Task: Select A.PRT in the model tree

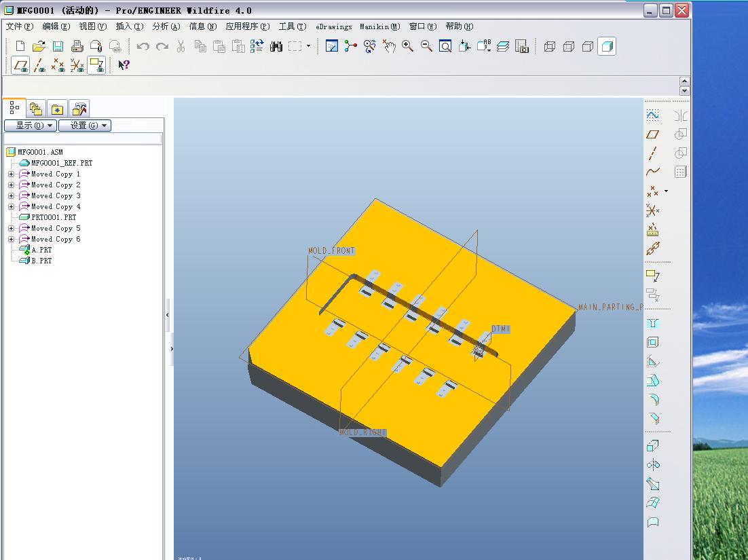Action: coord(41,250)
